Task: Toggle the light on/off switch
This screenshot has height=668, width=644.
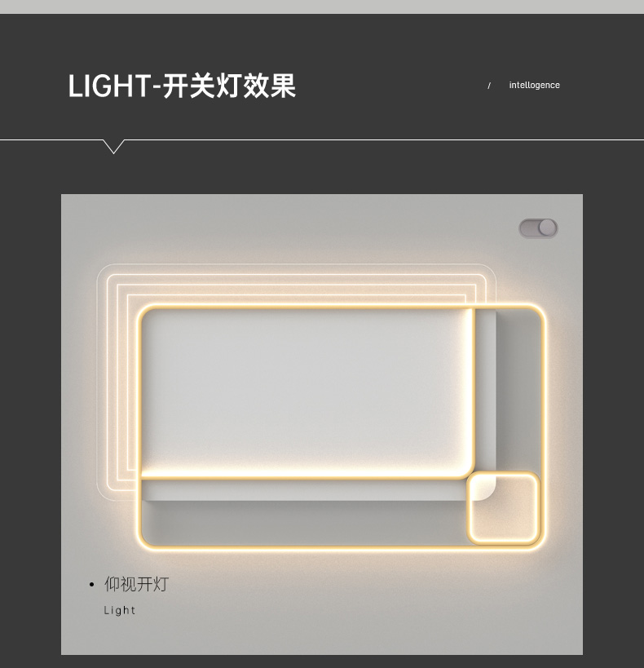Action: coord(538,228)
